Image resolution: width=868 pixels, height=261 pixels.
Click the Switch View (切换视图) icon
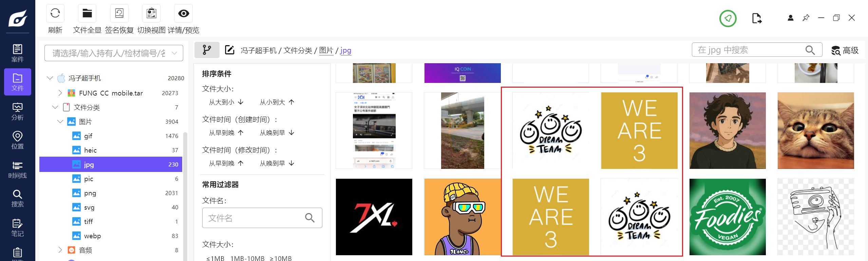click(x=151, y=14)
